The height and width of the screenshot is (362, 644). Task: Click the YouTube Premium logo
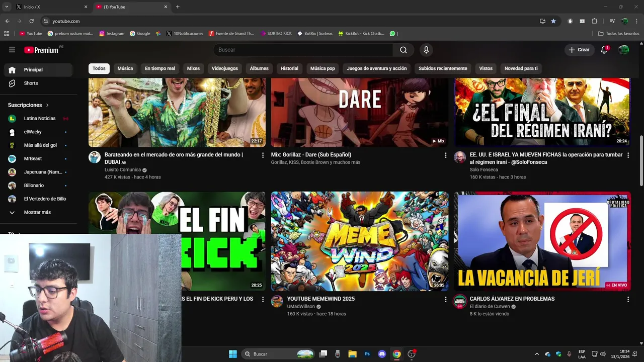point(42,50)
